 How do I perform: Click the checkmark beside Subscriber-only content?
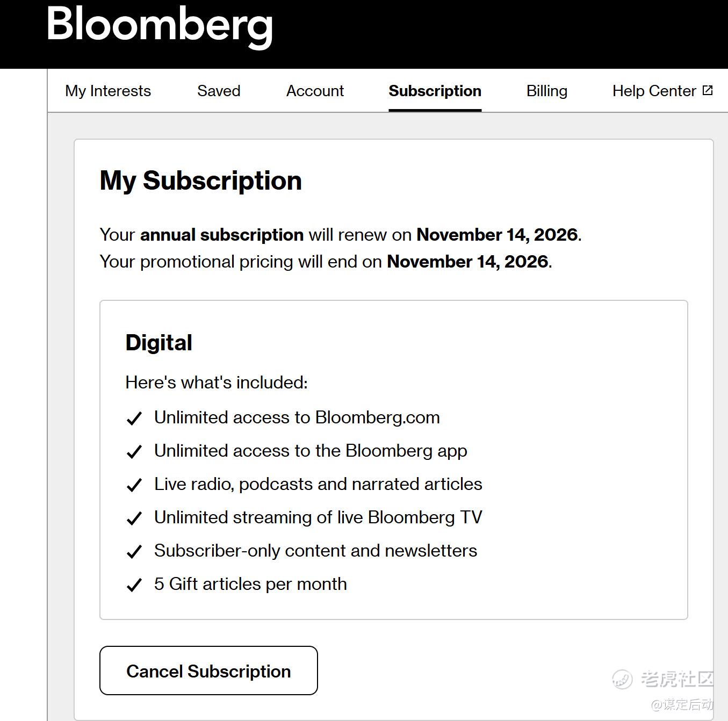pos(134,551)
